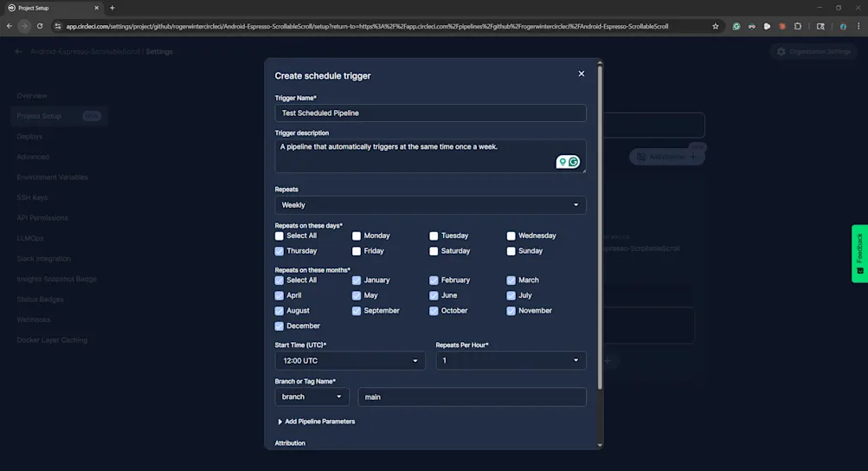Uncheck the April checkbox
This screenshot has width=868, height=471.
pos(279,296)
